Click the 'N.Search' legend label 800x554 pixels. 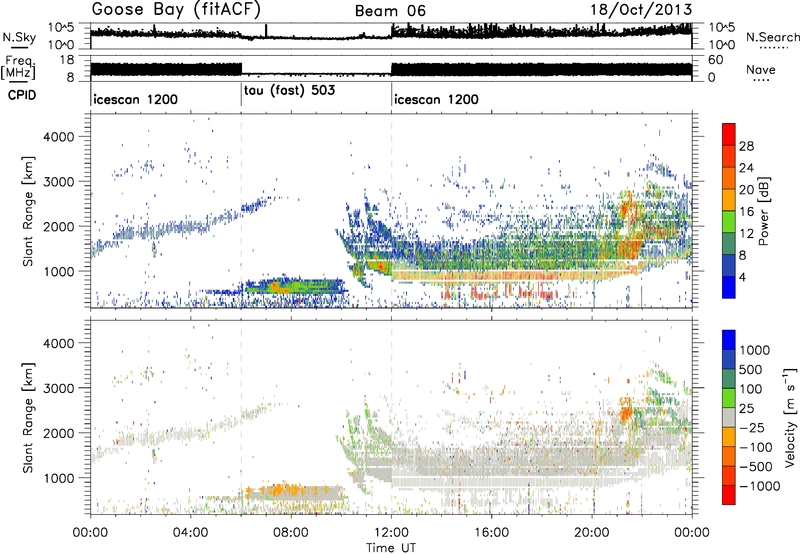[773, 37]
